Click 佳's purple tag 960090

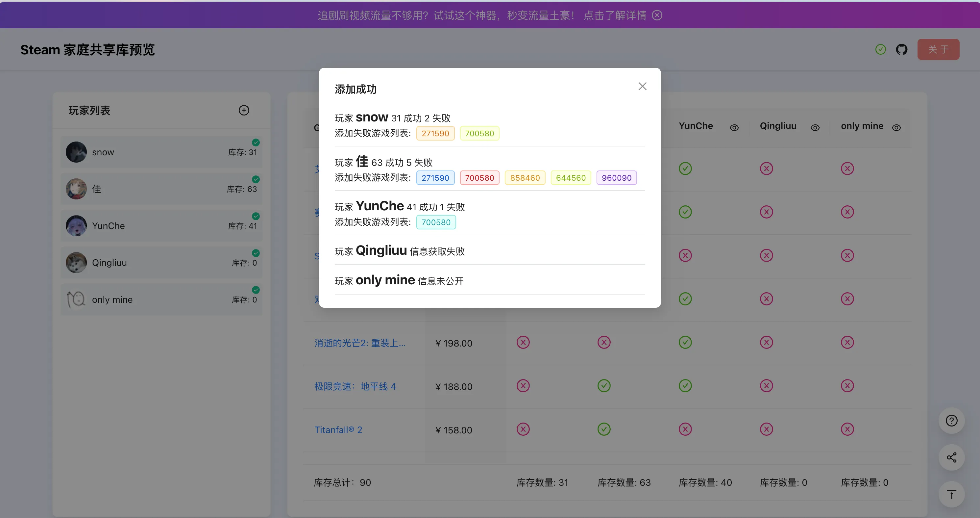[617, 178]
